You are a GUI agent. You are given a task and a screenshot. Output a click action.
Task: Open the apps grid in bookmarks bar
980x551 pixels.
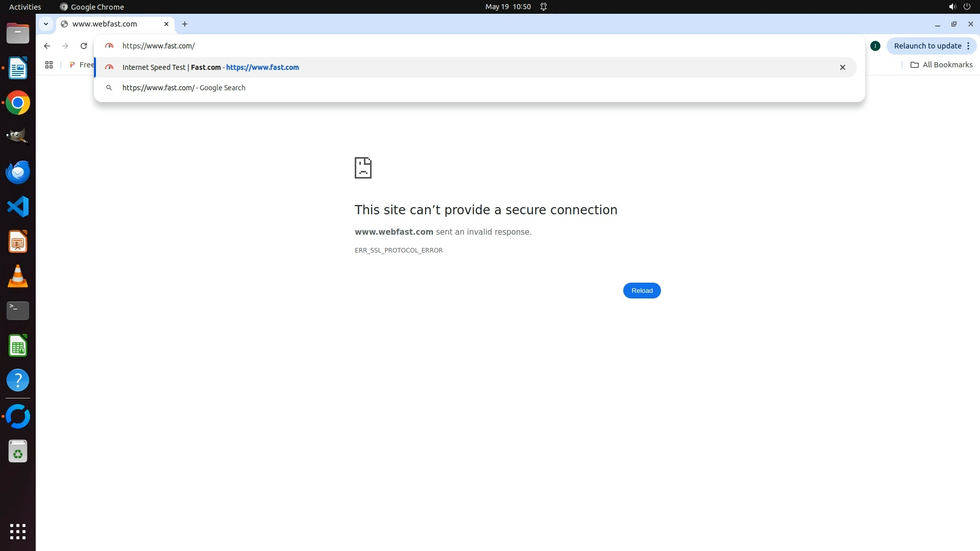click(x=49, y=65)
